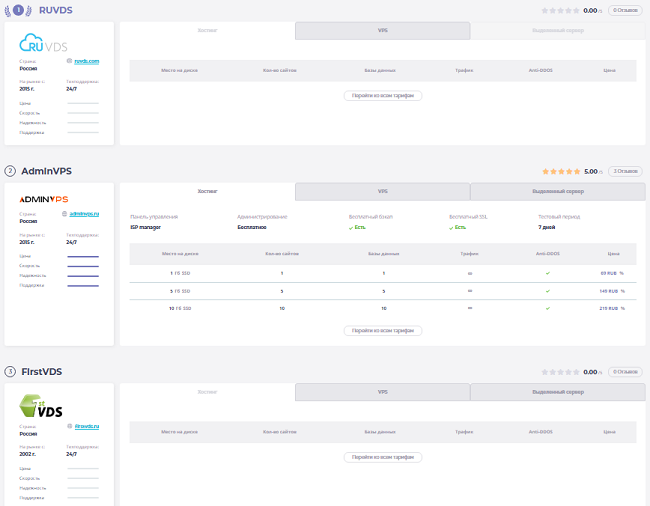Click the 69 RUB price in the AdminVPS table

[608, 273]
